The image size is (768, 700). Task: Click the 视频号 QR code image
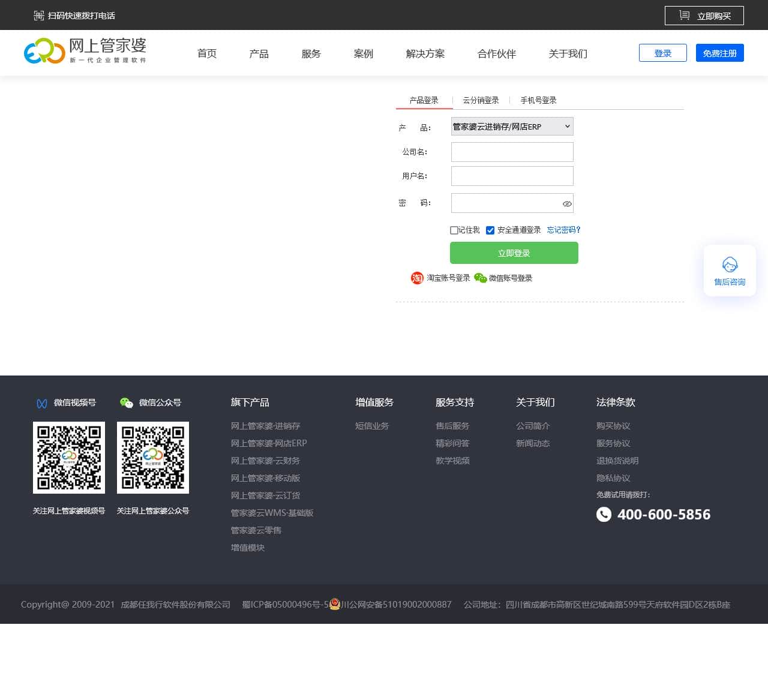pyautogui.click(x=69, y=458)
